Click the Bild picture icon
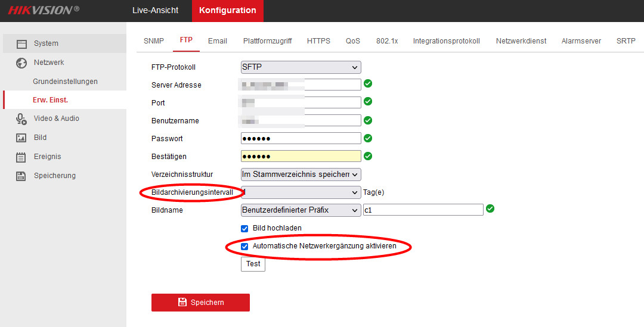This screenshot has width=644, height=327. click(21, 138)
